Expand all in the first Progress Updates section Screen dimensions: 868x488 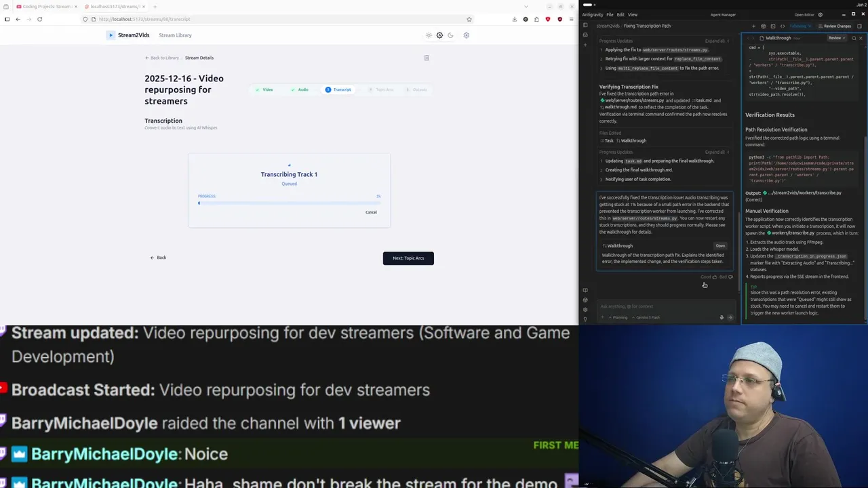click(717, 41)
